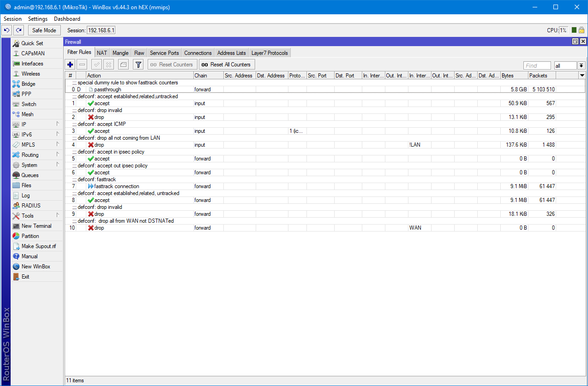Open CAPsMAN in sidebar

tap(36, 53)
